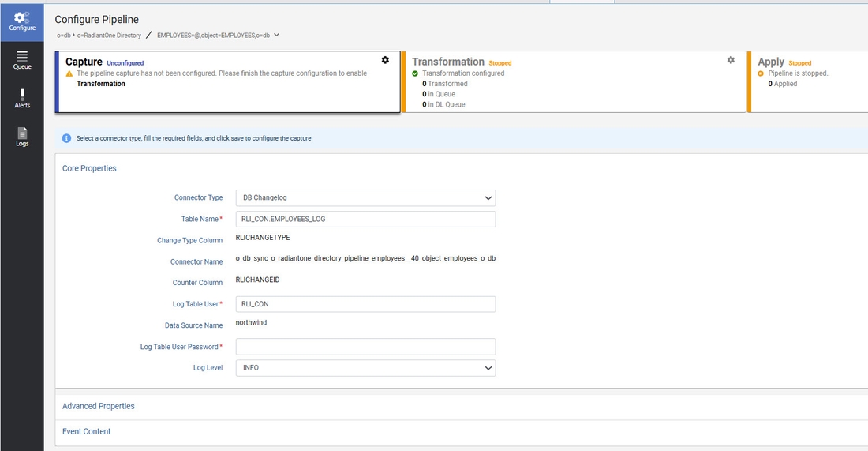Open the Log Level dropdown

coord(365,368)
